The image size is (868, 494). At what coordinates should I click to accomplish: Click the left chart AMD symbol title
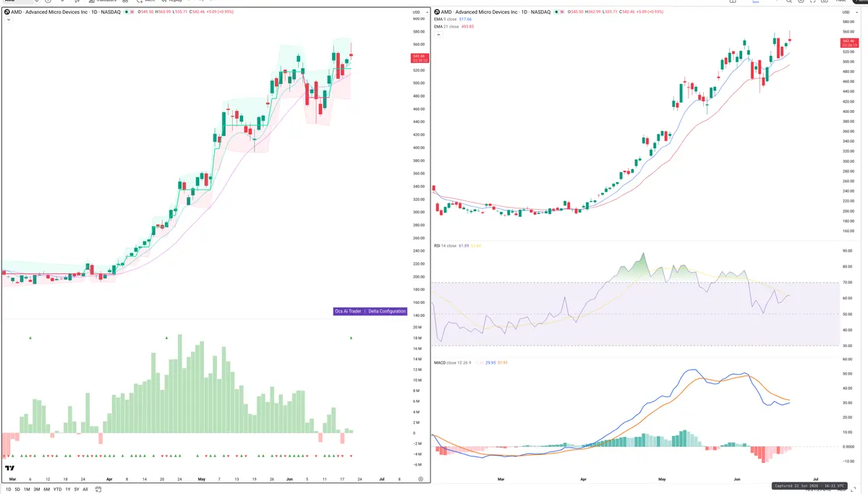coord(67,12)
